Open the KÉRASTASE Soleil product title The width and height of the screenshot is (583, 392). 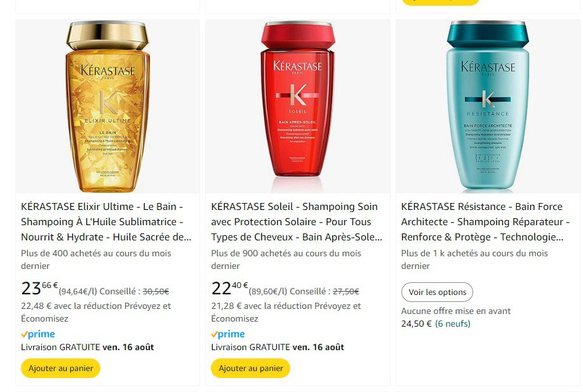[297, 221]
